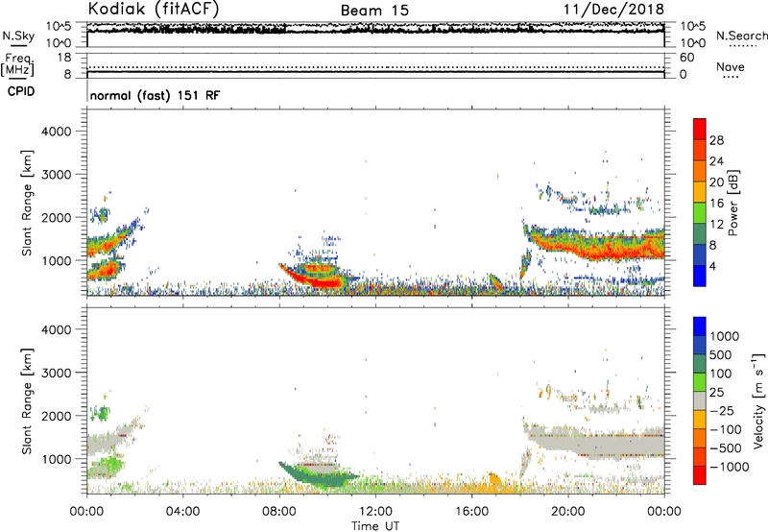Screen dimensions: 768x532
Task: Click the 'Time UT' axis label
Action: point(375,526)
